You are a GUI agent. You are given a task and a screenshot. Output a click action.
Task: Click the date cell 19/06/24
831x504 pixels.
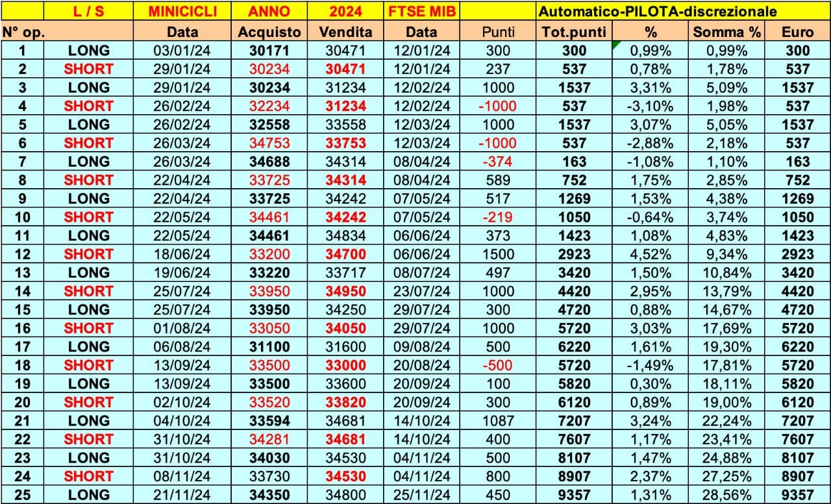coord(182,272)
